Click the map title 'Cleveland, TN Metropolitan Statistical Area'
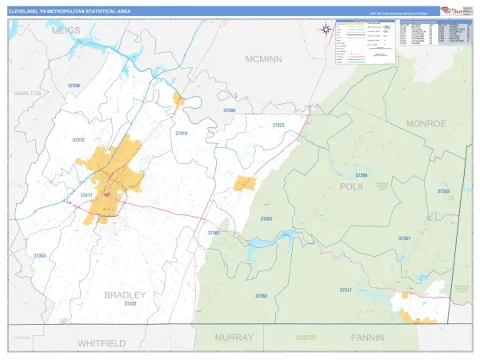480x360 pixels. (70, 11)
